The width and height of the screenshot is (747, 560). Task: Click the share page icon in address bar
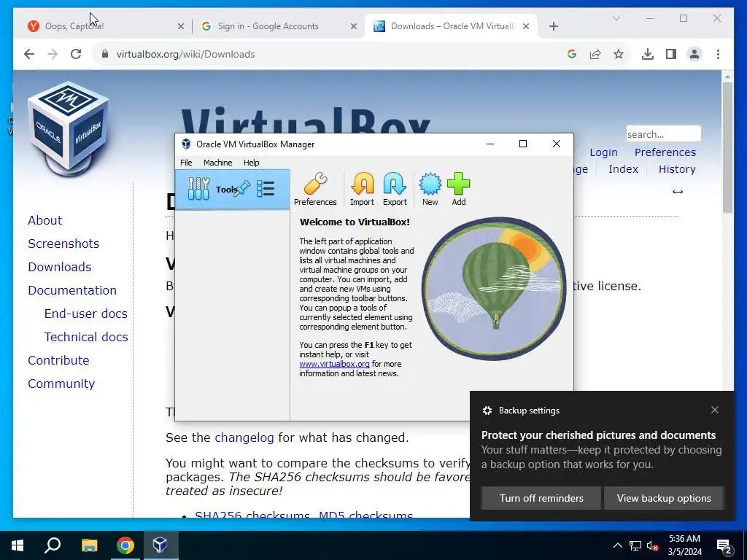pos(595,54)
